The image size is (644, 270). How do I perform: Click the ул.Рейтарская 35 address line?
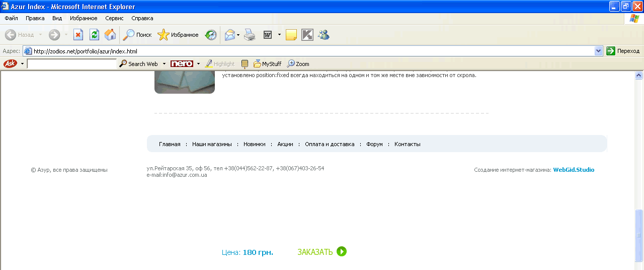235,168
